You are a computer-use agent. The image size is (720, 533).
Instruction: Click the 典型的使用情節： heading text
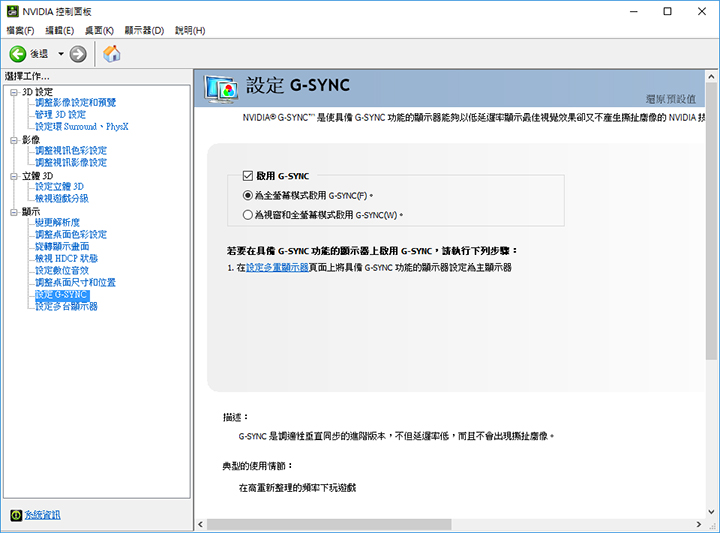coord(258,466)
